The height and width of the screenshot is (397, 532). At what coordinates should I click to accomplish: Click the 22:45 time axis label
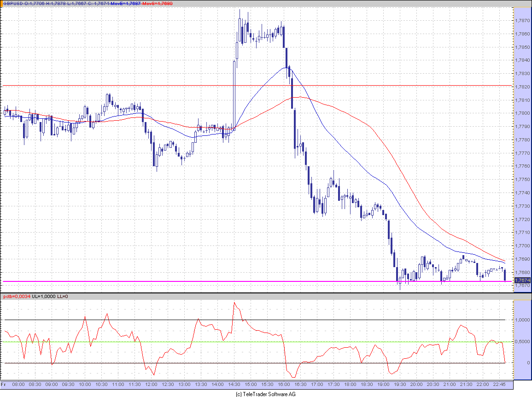[x=499, y=385]
